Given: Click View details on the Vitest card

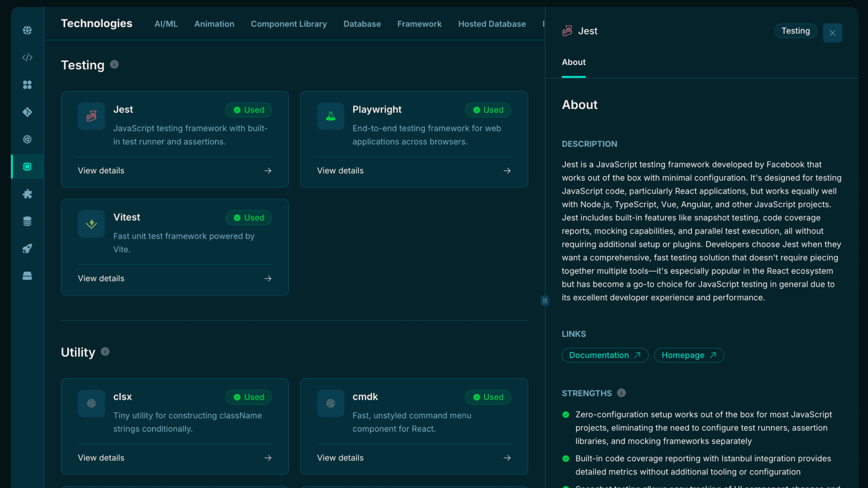Looking at the screenshot, I should click(x=101, y=278).
